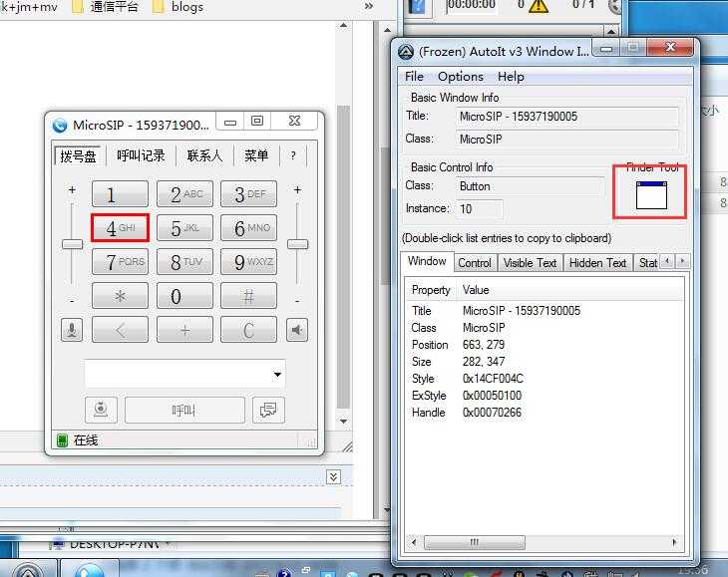The width and height of the screenshot is (728, 577).
Task: Open the AutoIt File menu
Action: [414, 77]
